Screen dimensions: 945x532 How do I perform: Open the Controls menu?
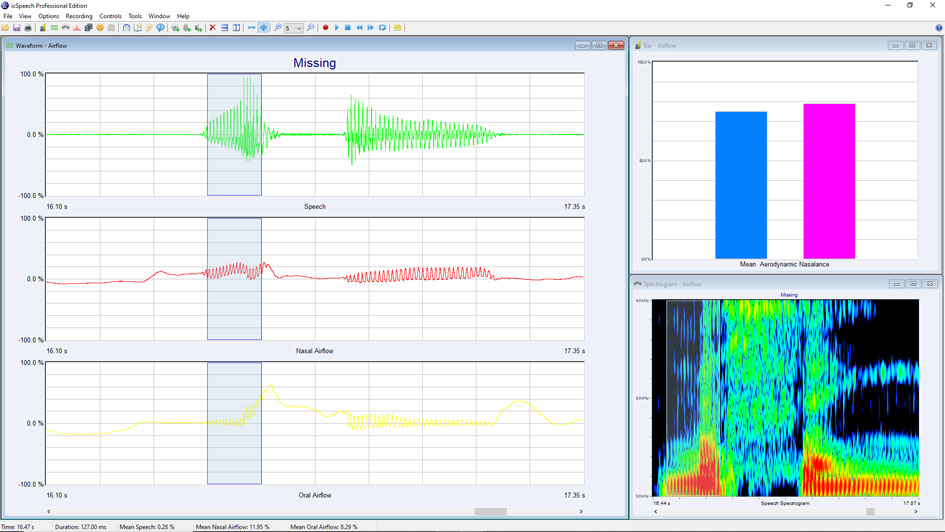110,16
